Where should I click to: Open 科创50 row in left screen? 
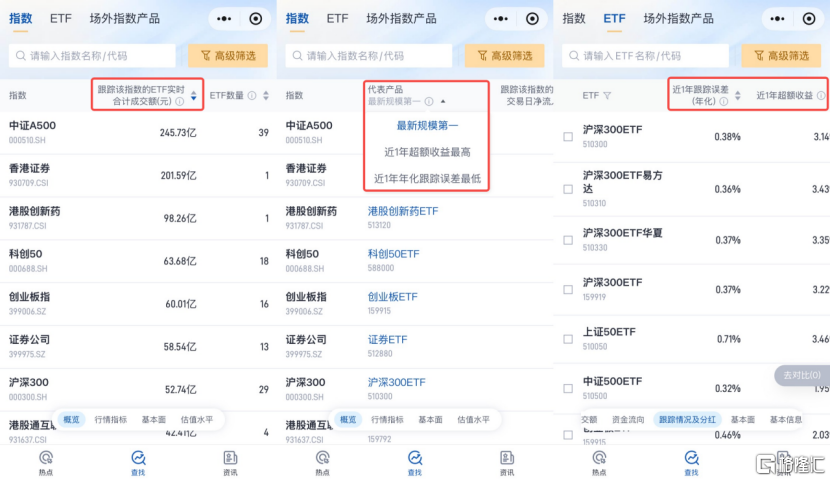(138, 261)
